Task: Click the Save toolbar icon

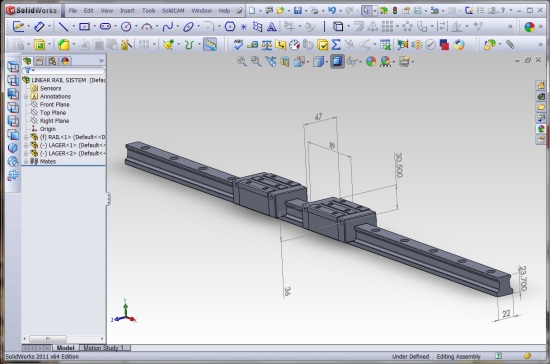Action: tap(298, 11)
